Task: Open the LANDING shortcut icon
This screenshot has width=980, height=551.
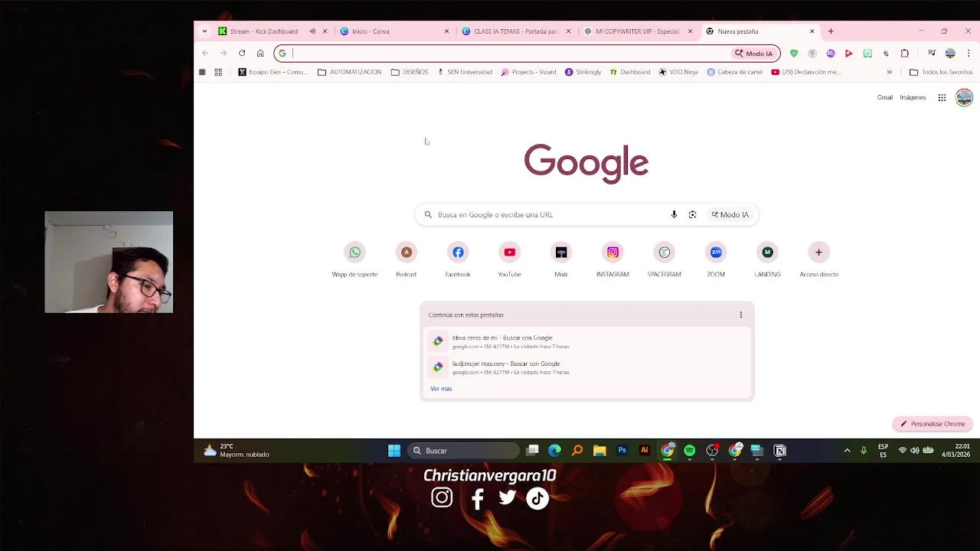Action: click(767, 253)
